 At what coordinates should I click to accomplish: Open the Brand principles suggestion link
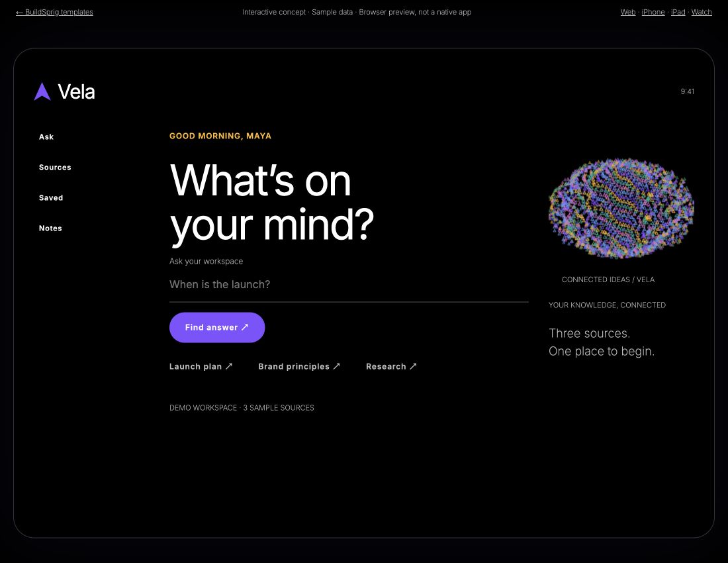[299, 366]
